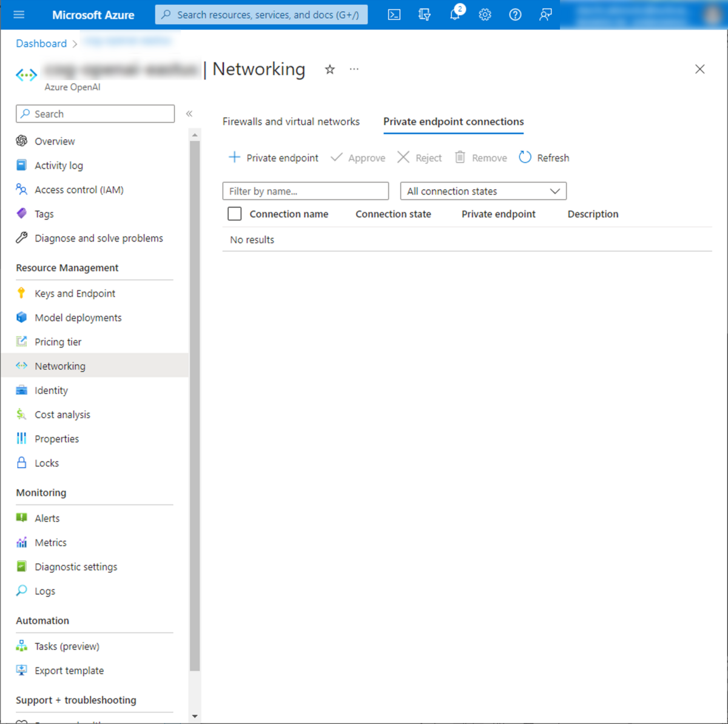Open the Help question mark icon

(x=515, y=15)
